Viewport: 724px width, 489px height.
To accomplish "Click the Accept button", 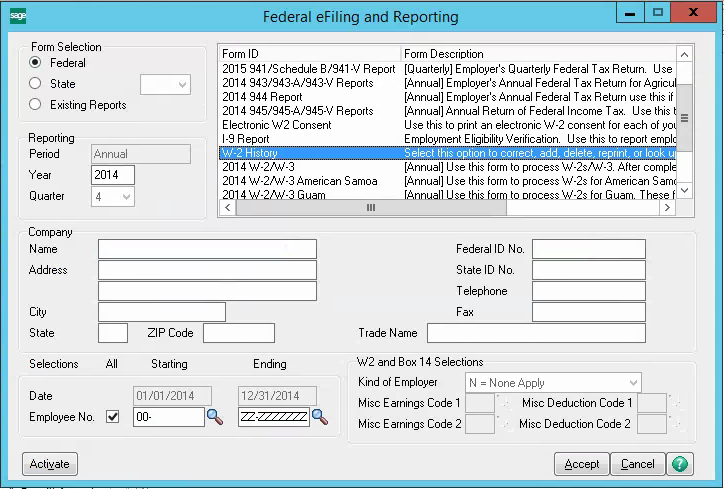I will pos(581,464).
